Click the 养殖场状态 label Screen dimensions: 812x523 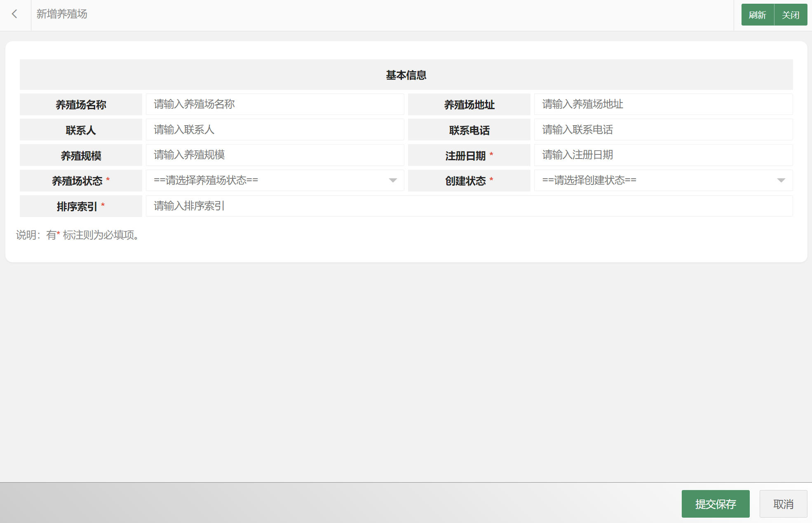81,181
